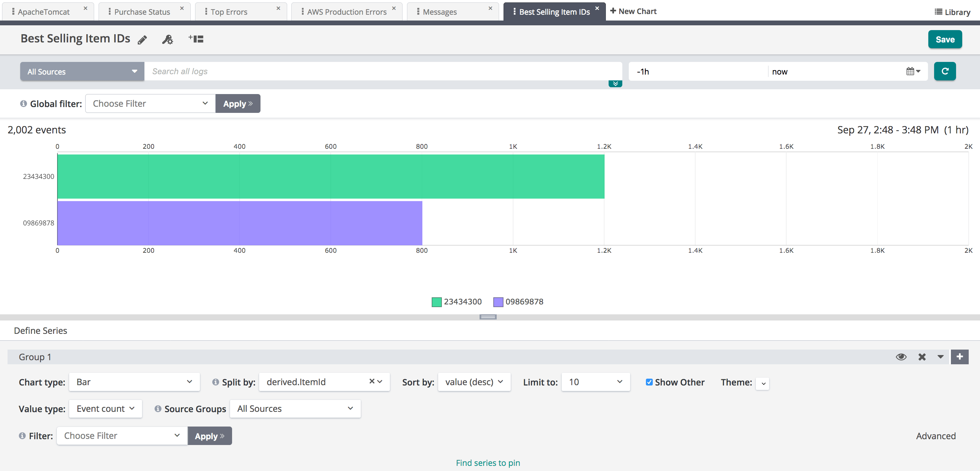Image resolution: width=980 pixels, height=471 pixels.
Task: Click the add-to-dashboard list icon
Action: pyautogui.click(x=196, y=39)
